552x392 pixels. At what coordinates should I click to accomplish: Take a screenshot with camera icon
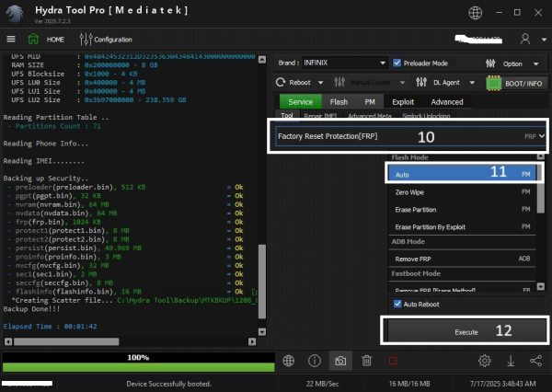(x=340, y=361)
